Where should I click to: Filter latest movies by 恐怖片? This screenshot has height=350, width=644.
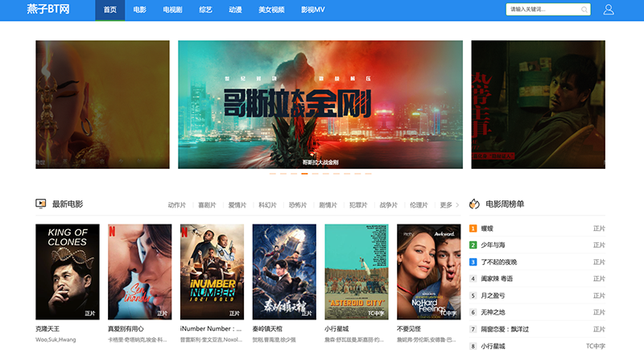point(298,205)
